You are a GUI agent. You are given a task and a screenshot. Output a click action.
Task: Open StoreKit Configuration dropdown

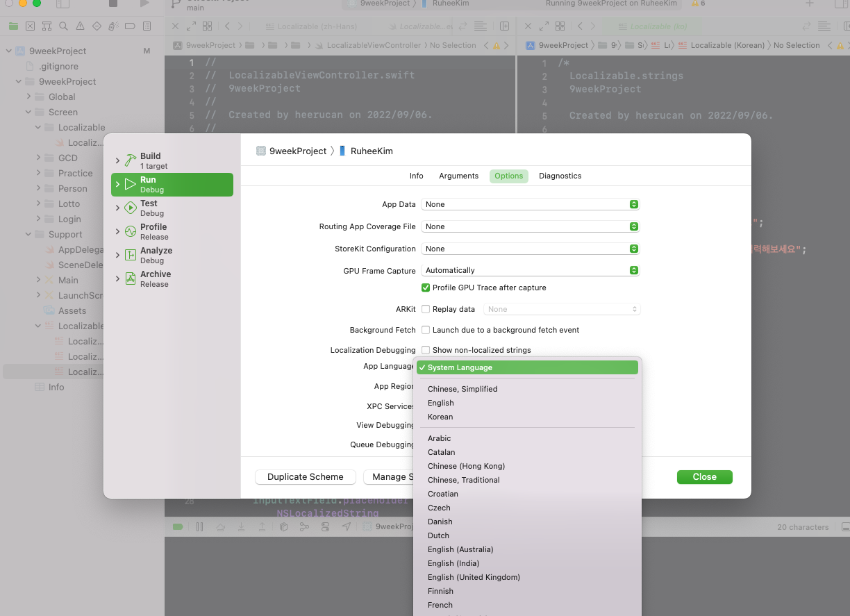point(530,249)
